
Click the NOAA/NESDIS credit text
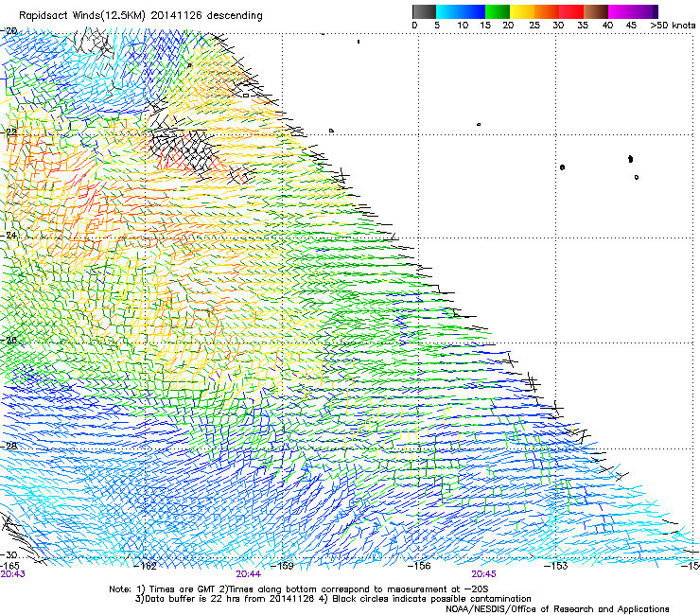coord(557,609)
